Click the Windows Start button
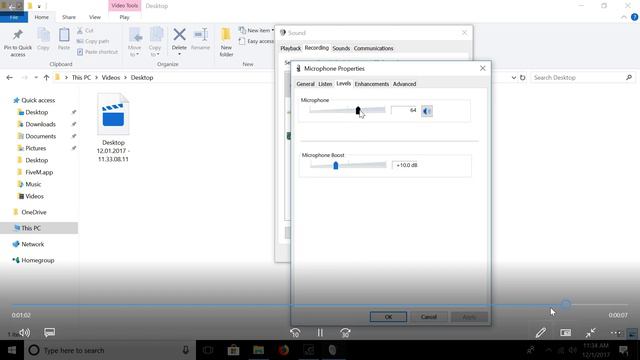 pyautogui.click(x=12, y=350)
